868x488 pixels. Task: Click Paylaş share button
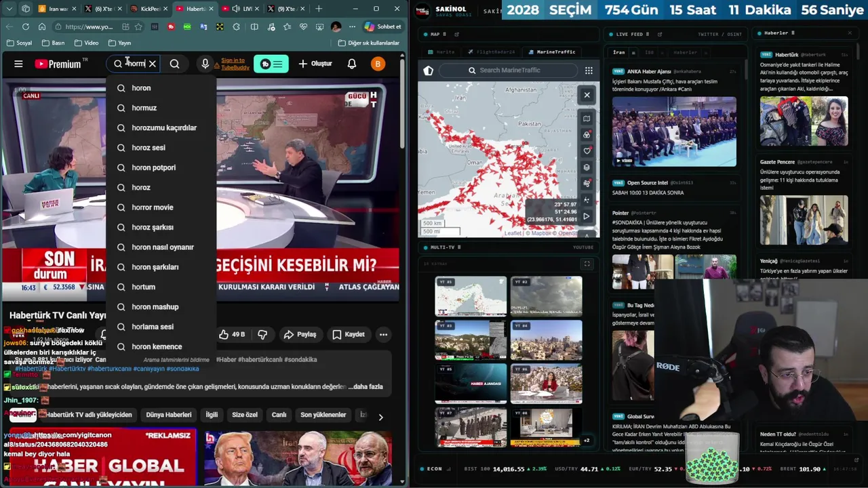coord(300,334)
